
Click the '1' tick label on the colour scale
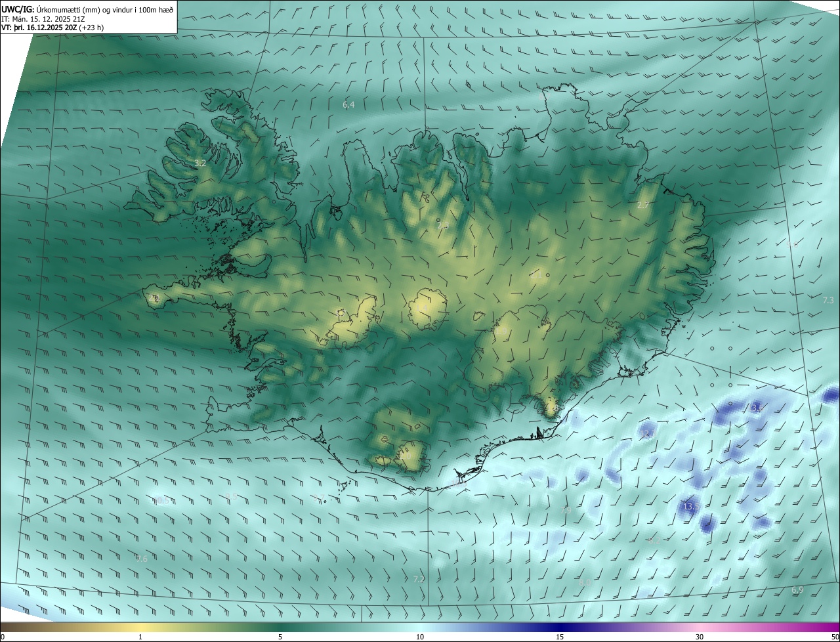click(140, 637)
